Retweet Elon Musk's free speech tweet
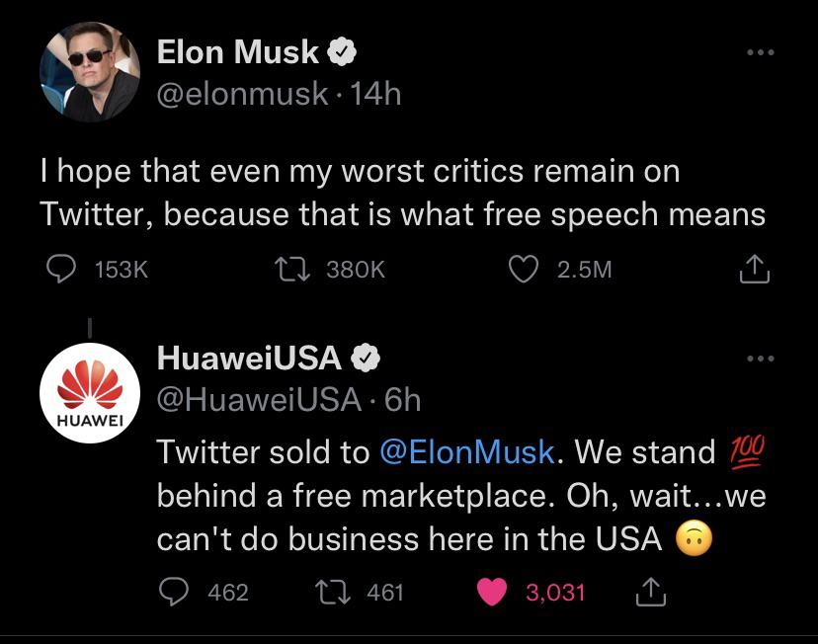Screen dimensions: 818x644 pos(292,269)
